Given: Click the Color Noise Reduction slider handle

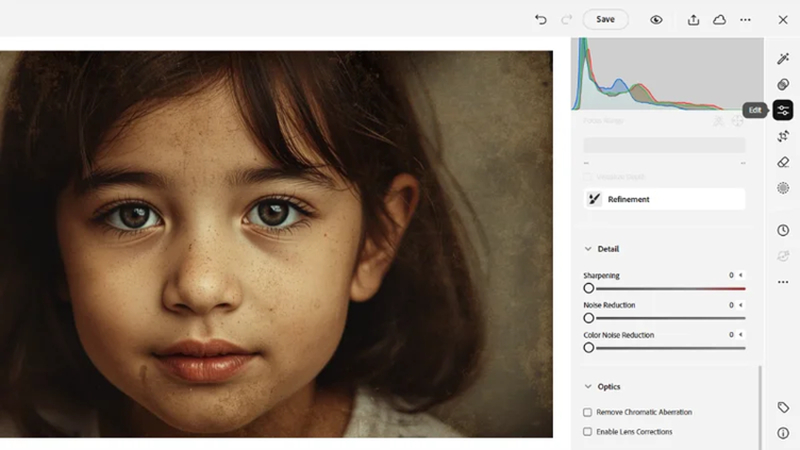Looking at the screenshot, I should [589, 348].
